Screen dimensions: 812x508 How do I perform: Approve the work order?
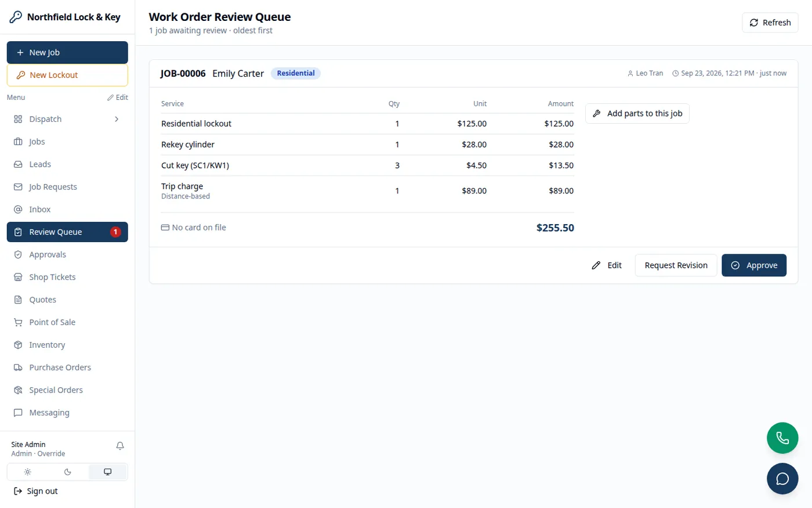[x=754, y=265]
